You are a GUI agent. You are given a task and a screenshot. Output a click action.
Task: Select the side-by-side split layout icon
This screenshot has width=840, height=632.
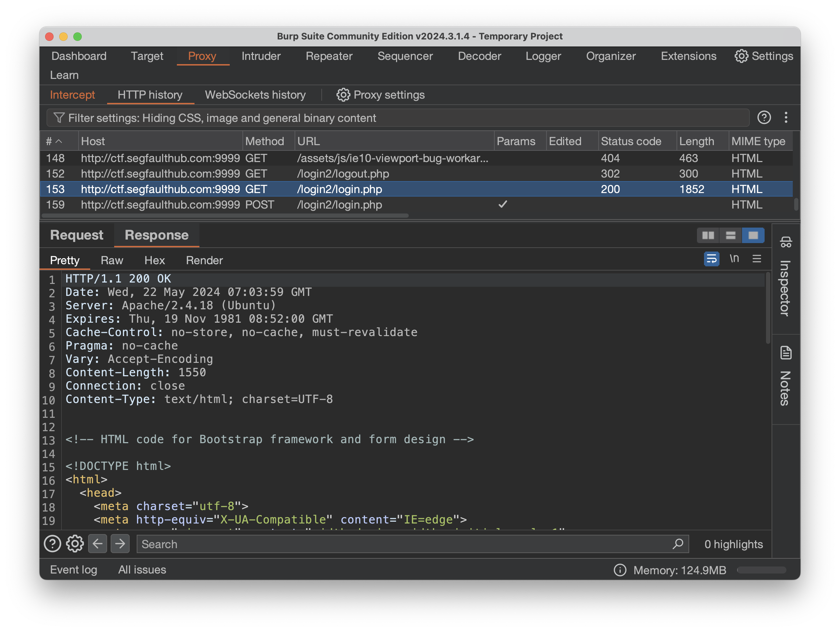[708, 235]
